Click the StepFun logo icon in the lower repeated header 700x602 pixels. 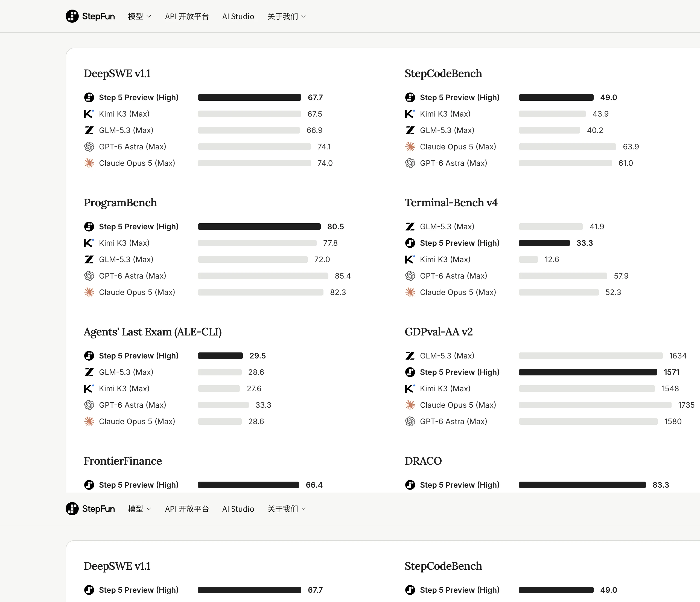[x=72, y=509]
